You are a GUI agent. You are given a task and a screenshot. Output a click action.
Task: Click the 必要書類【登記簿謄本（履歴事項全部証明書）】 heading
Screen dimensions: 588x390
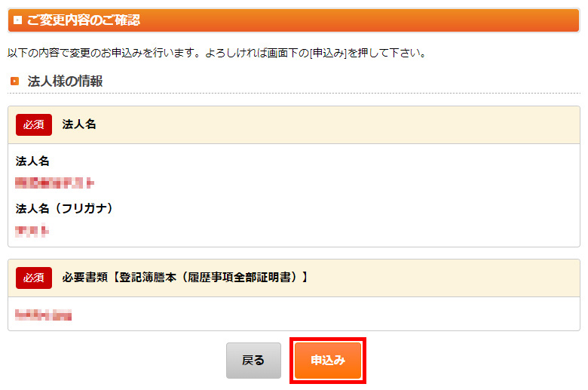coord(185,278)
